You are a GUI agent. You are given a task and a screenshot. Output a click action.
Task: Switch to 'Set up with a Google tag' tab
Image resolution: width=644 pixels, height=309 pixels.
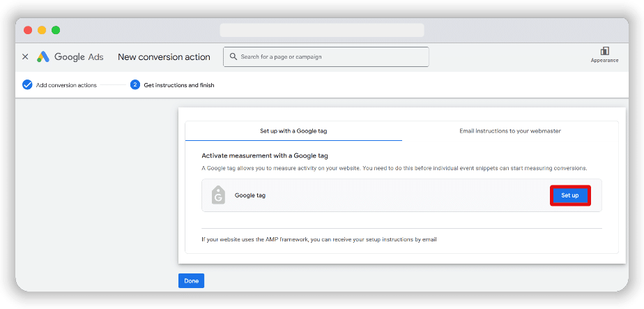tap(293, 131)
